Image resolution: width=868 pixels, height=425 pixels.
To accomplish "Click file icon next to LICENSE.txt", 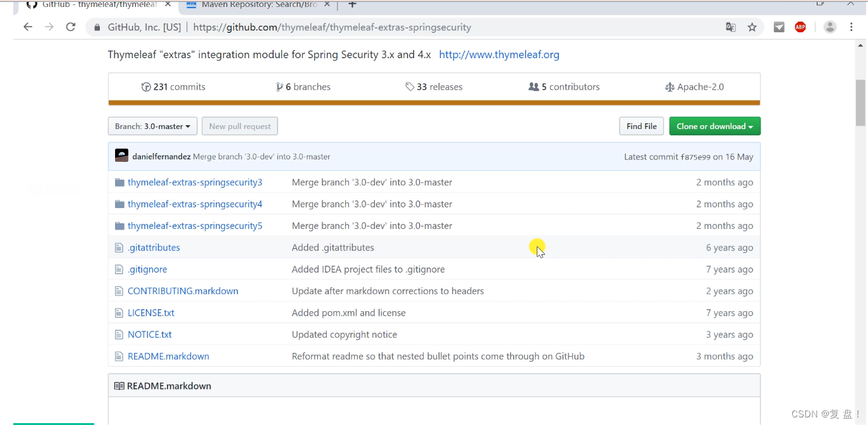I will pyautogui.click(x=119, y=312).
